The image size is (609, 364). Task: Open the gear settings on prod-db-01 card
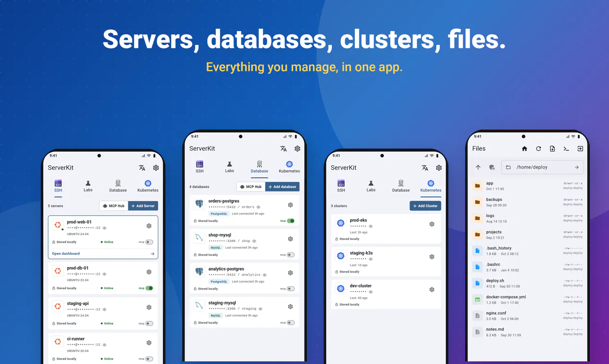click(x=149, y=272)
